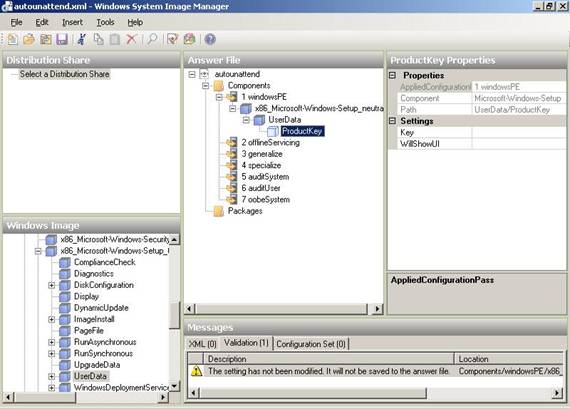Click the Create Configuration Set icon
The height and width of the screenshot is (409, 570).
pyautogui.click(x=189, y=39)
